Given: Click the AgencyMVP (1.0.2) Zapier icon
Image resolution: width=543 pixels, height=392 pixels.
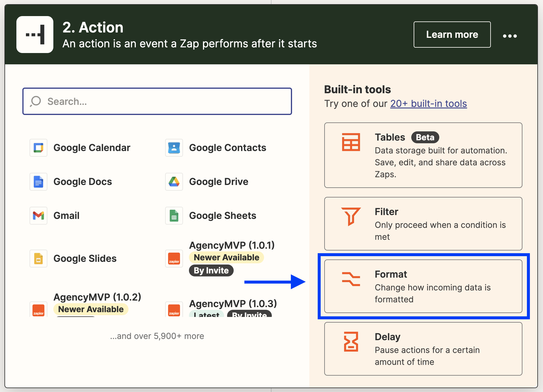Looking at the screenshot, I should pos(38,309).
